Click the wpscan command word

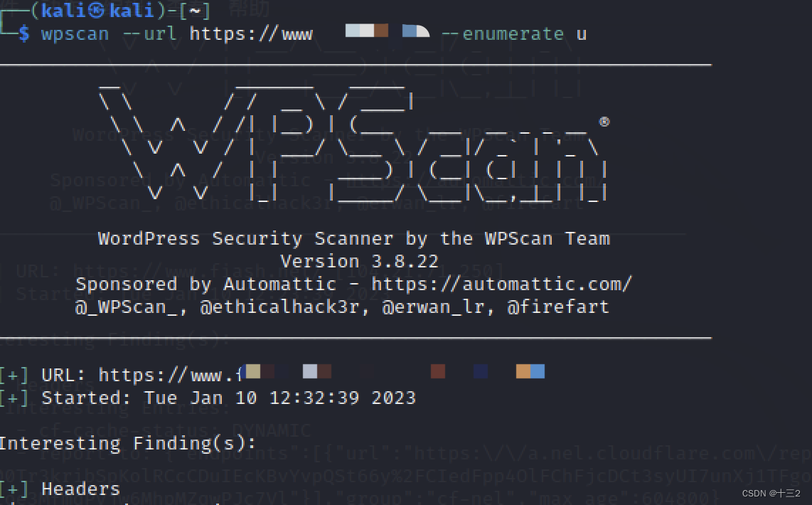[x=75, y=34]
